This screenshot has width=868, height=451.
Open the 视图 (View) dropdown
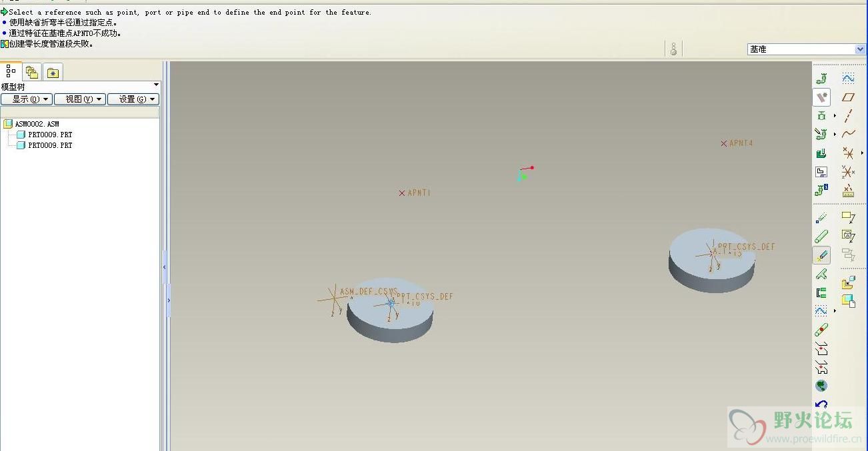80,99
